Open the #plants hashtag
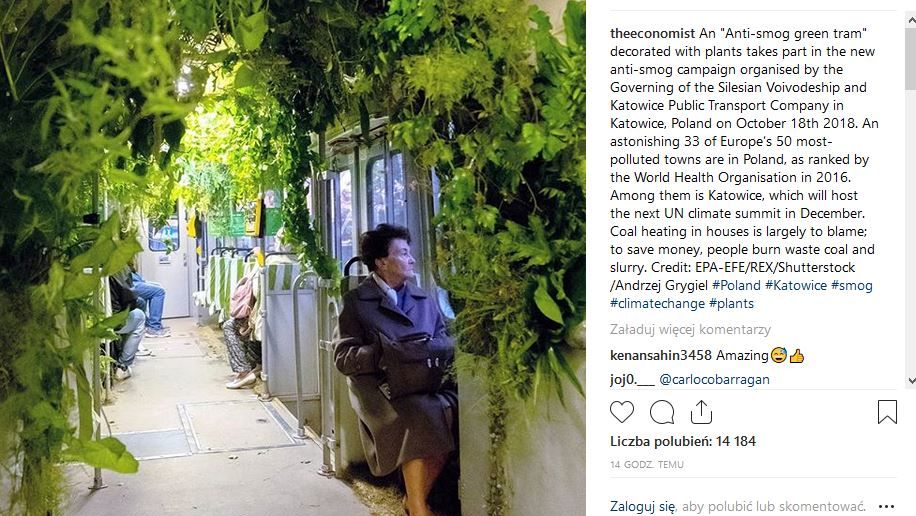This screenshot has height=516, width=916. click(731, 303)
